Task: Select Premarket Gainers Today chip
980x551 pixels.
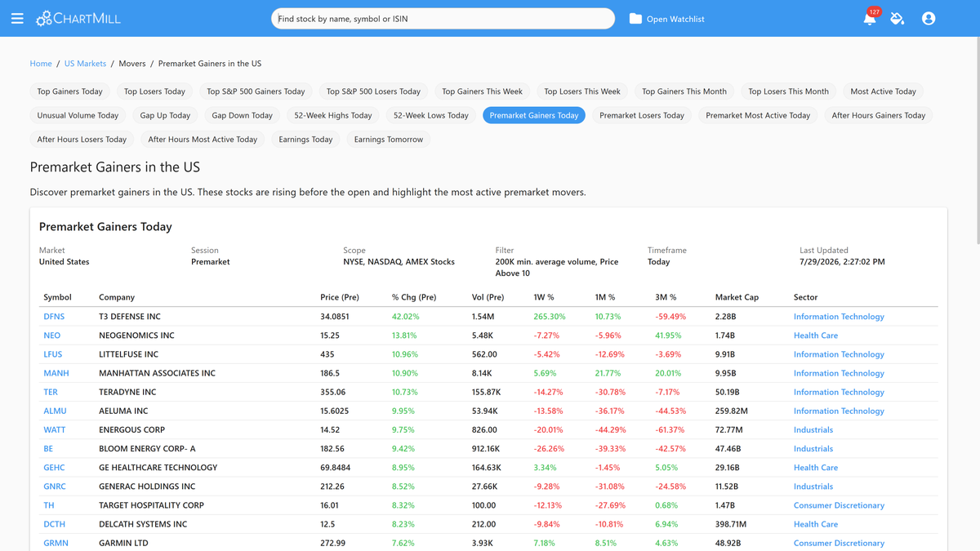Action: [534, 115]
